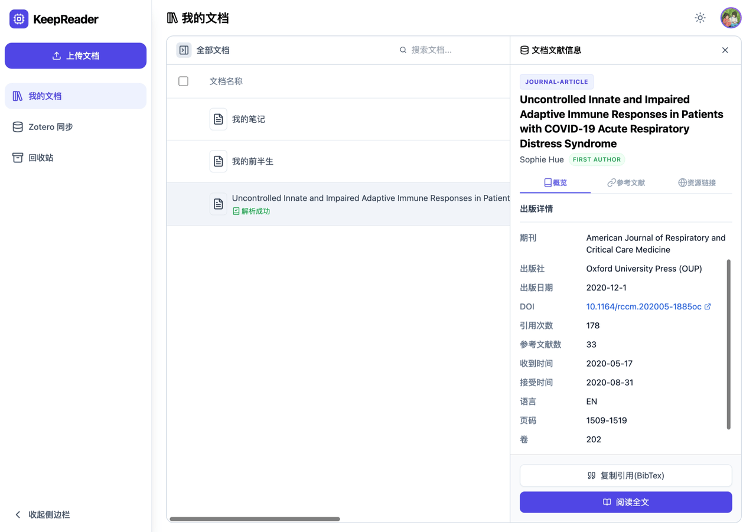The height and width of the screenshot is (532, 756).
Task: Click the search magnifier icon
Action: pyautogui.click(x=403, y=50)
